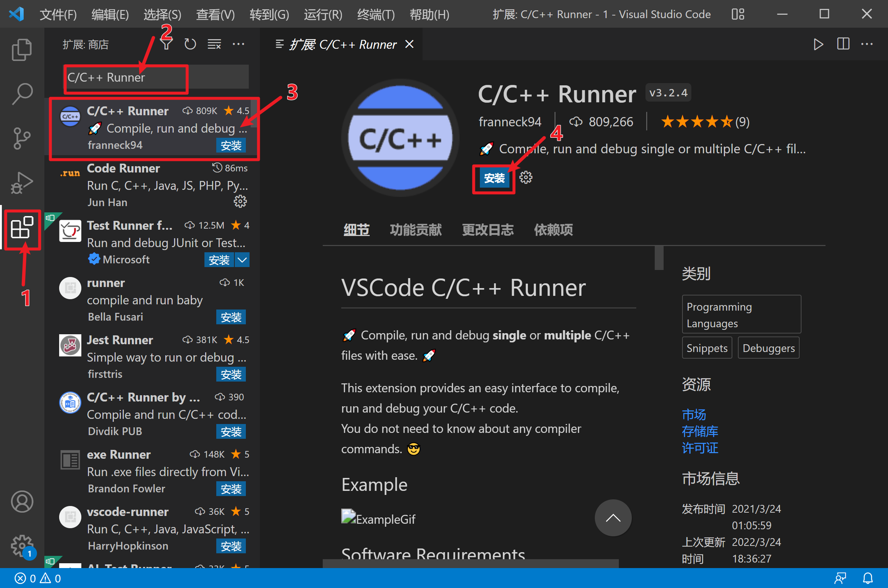888x588 pixels.
Task: Install the C/C++ Runner extension
Action: [x=494, y=178]
